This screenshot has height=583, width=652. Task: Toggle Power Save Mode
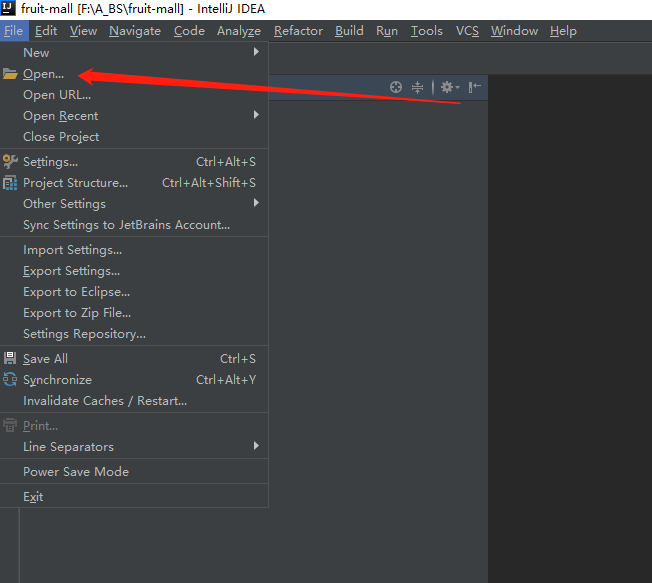coord(134,472)
